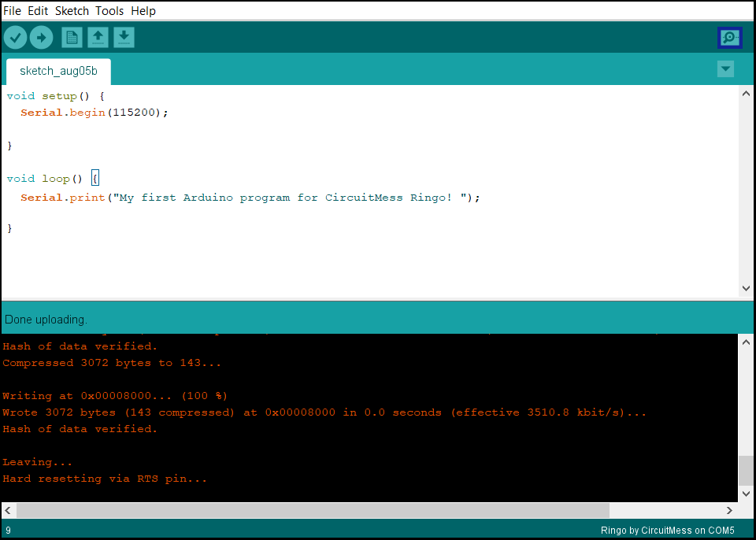Click the Serial.print code line
The width and height of the screenshot is (756, 540).
pyautogui.click(x=250, y=198)
